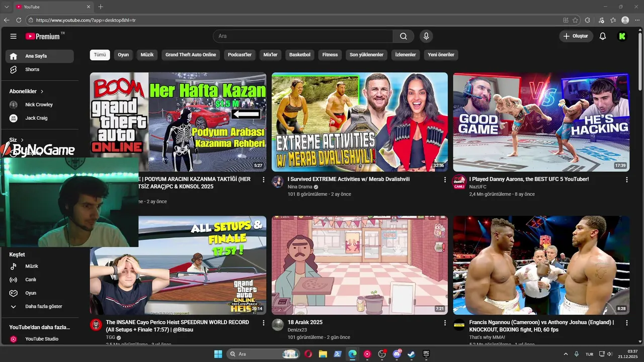Open Nina Drama channel name link
The height and width of the screenshot is (362, 644).
click(300, 187)
